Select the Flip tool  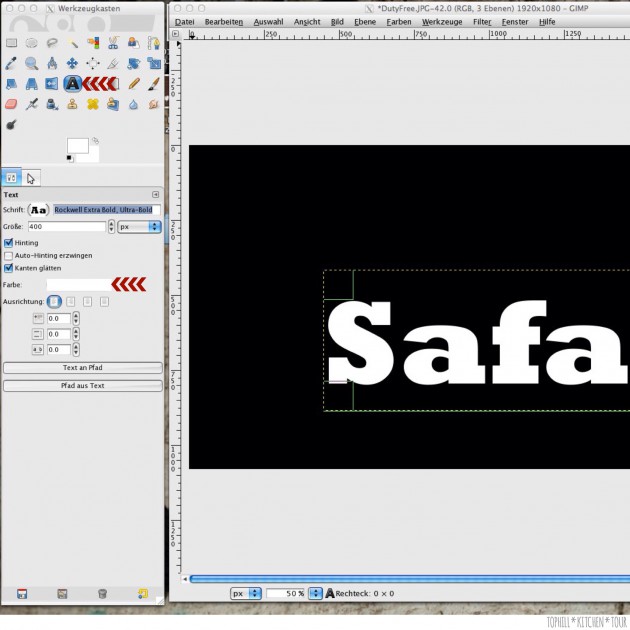[52, 84]
